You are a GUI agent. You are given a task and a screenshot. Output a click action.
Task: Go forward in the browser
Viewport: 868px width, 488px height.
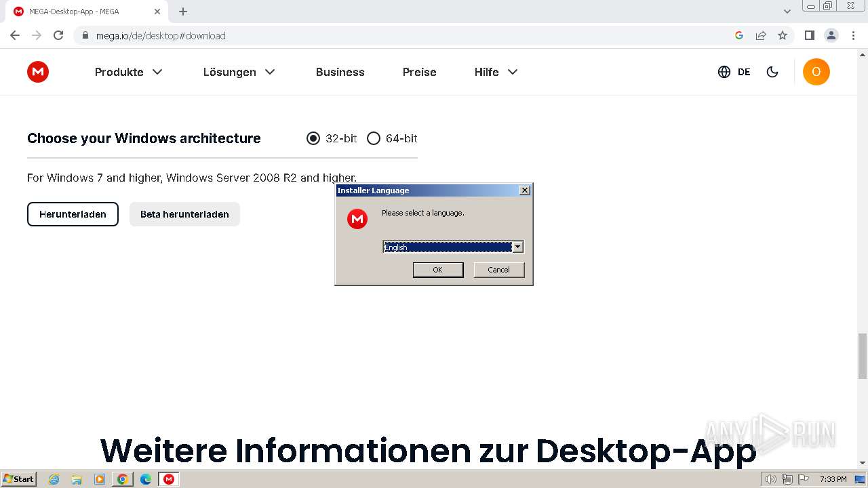point(37,35)
